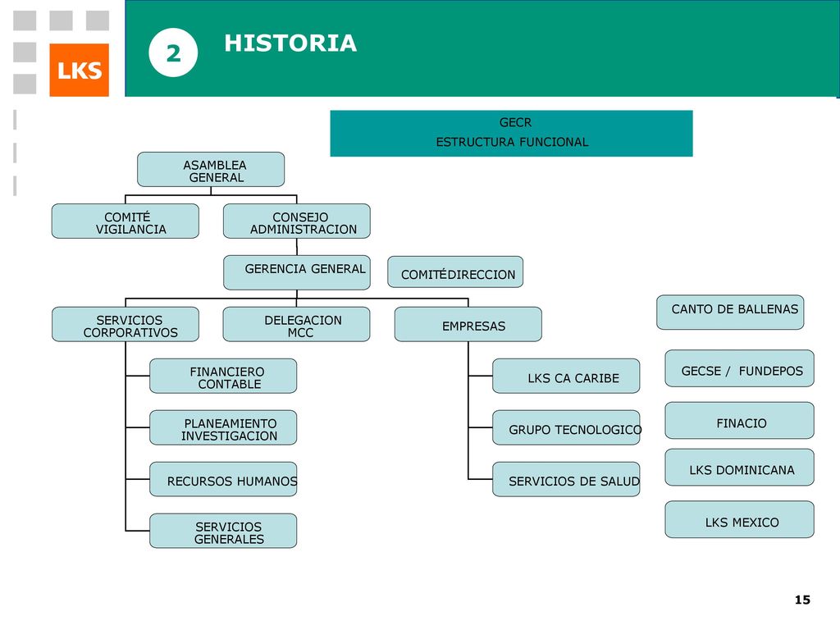840x630 pixels.
Task: Select the SERVICIOS DE SALUD box
Action: coord(566,479)
